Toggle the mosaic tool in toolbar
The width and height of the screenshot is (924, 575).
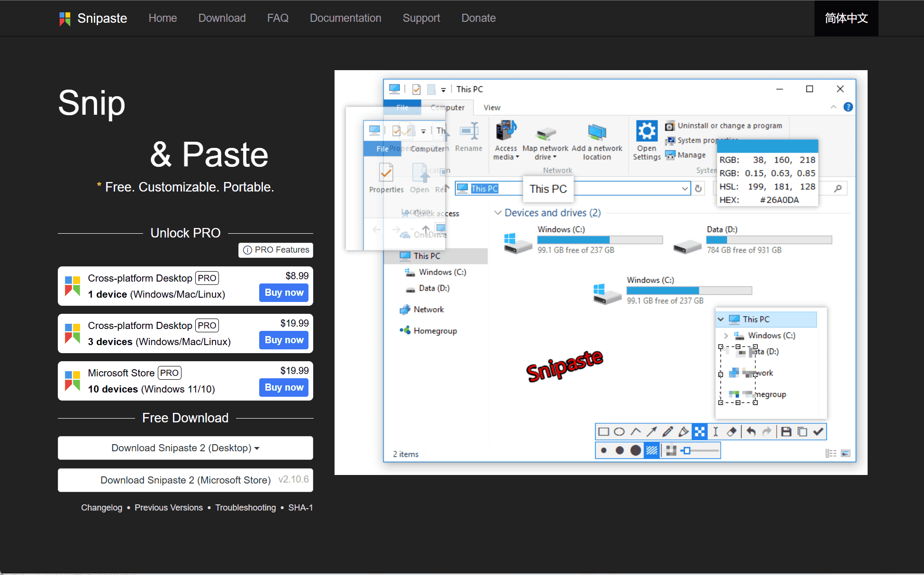coord(699,432)
